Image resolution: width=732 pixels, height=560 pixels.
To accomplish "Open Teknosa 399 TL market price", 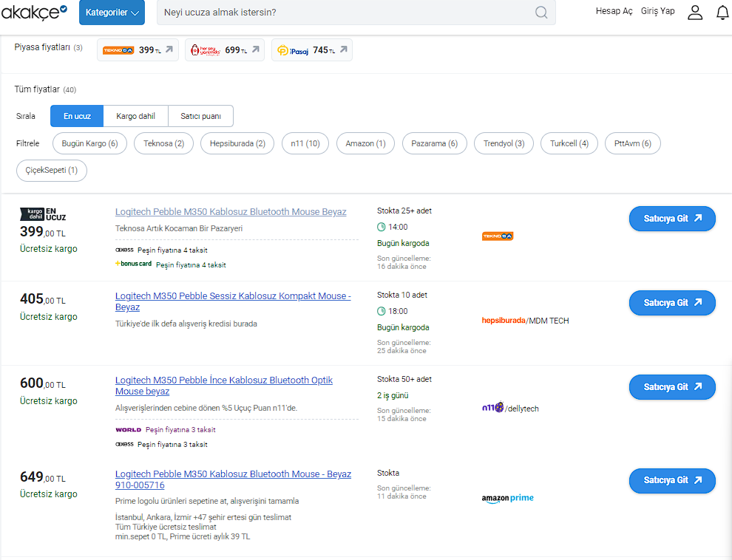I will (x=138, y=50).
